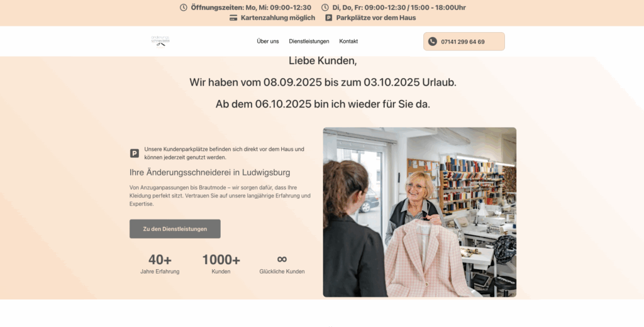The image size is (644, 327).
Task: Click the tailor shop photo
Action: 419,212
